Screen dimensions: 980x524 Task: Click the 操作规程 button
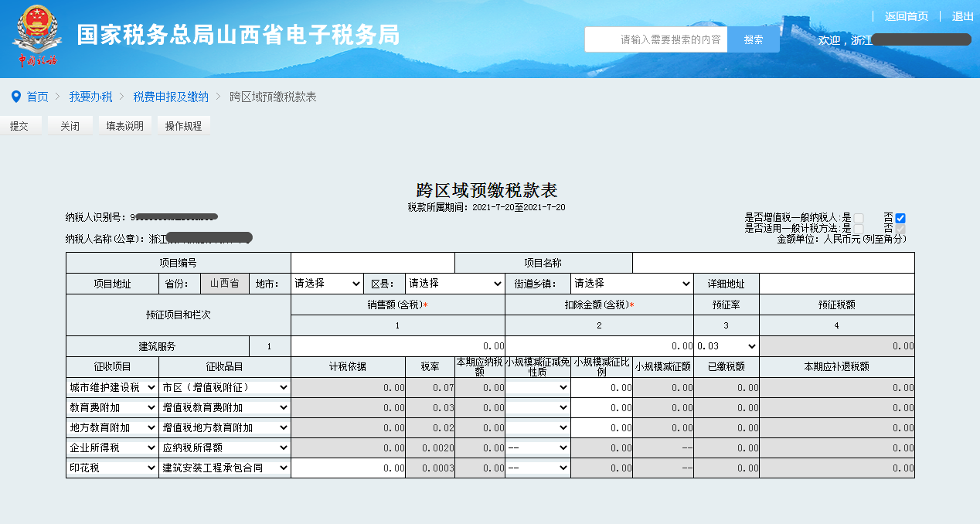tap(184, 125)
